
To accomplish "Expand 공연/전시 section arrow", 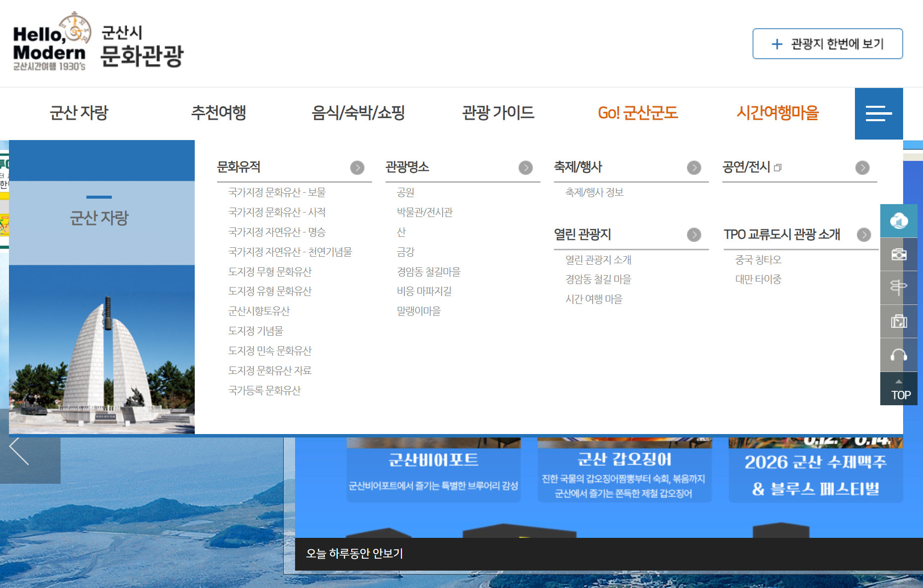I will (x=862, y=168).
